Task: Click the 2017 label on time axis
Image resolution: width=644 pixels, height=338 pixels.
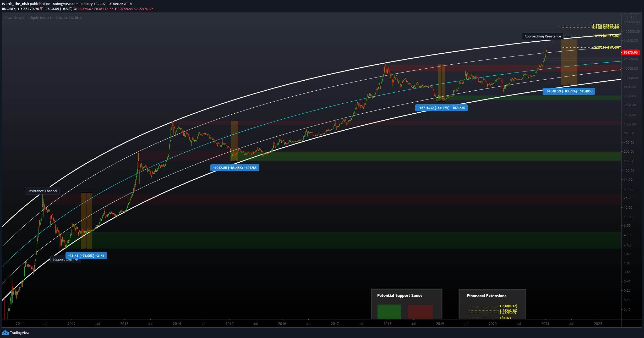Action: pyautogui.click(x=335, y=324)
